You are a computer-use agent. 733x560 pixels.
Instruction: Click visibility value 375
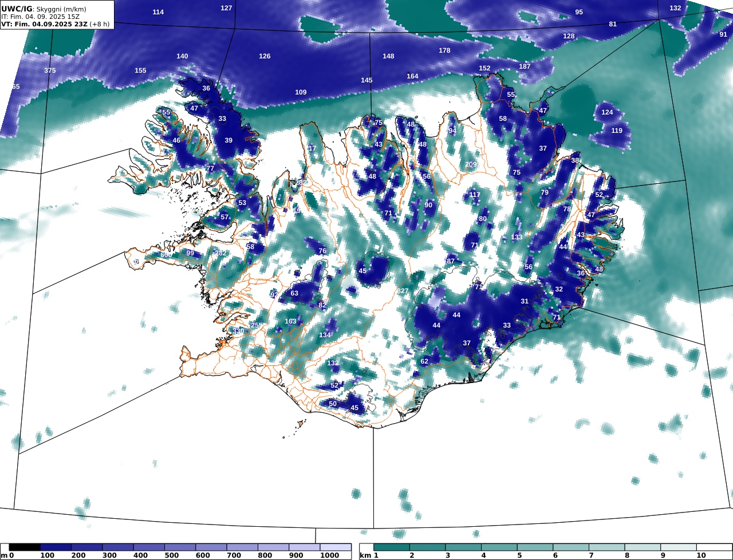point(50,70)
